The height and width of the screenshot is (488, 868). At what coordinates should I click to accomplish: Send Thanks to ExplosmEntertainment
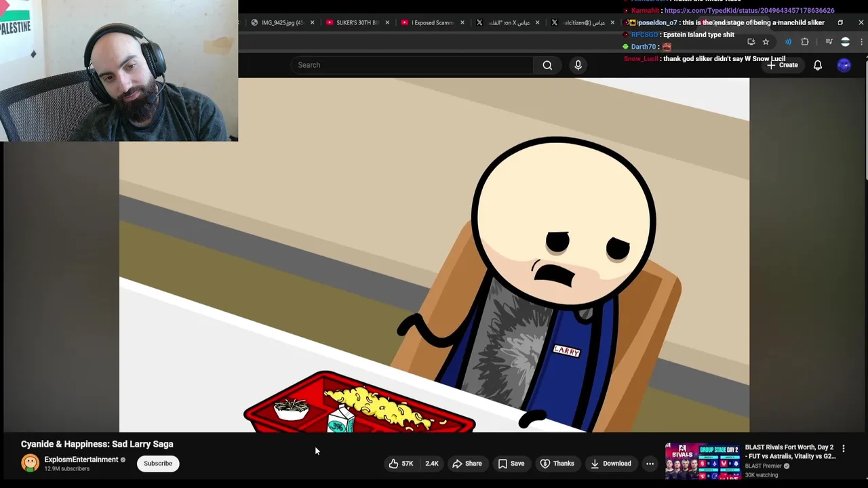point(557,464)
